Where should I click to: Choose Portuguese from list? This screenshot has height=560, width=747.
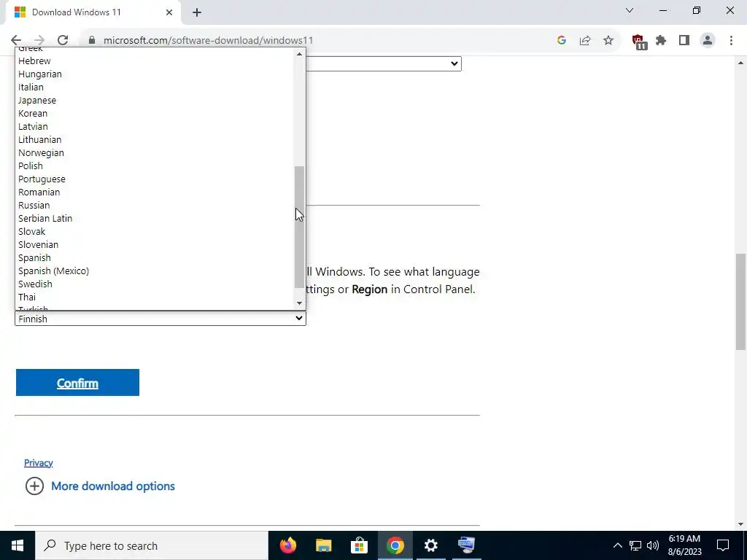(x=155, y=179)
